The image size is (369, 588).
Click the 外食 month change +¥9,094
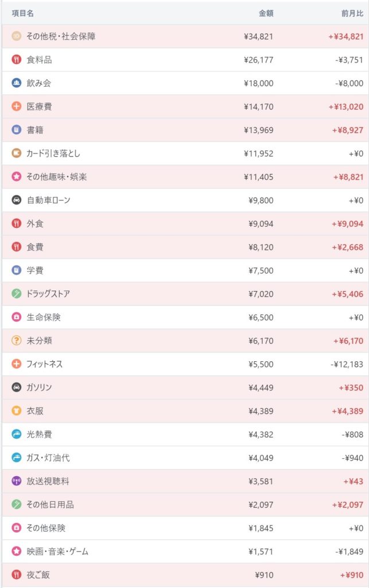347,224
